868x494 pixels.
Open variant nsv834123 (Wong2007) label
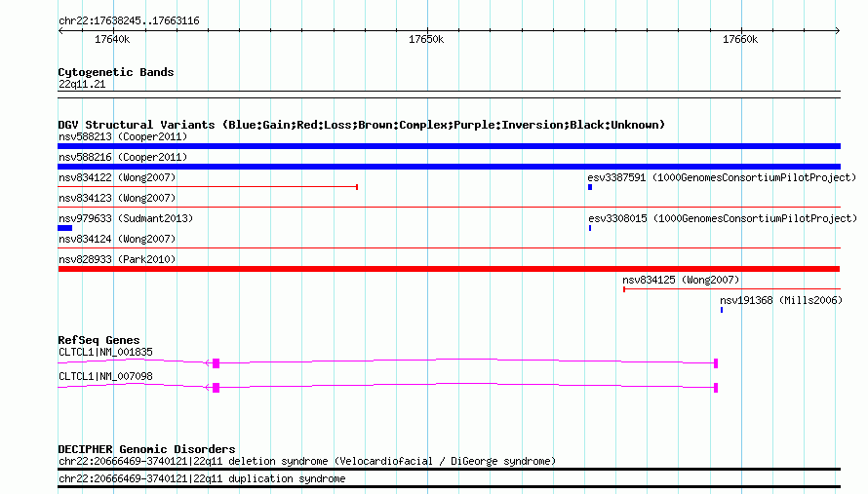coord(117,198)
